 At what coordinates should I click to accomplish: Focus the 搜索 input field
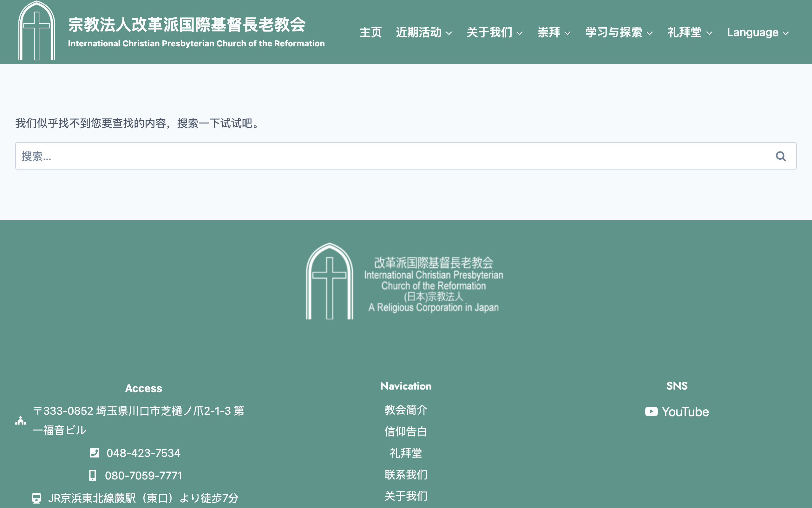point(406,156)
